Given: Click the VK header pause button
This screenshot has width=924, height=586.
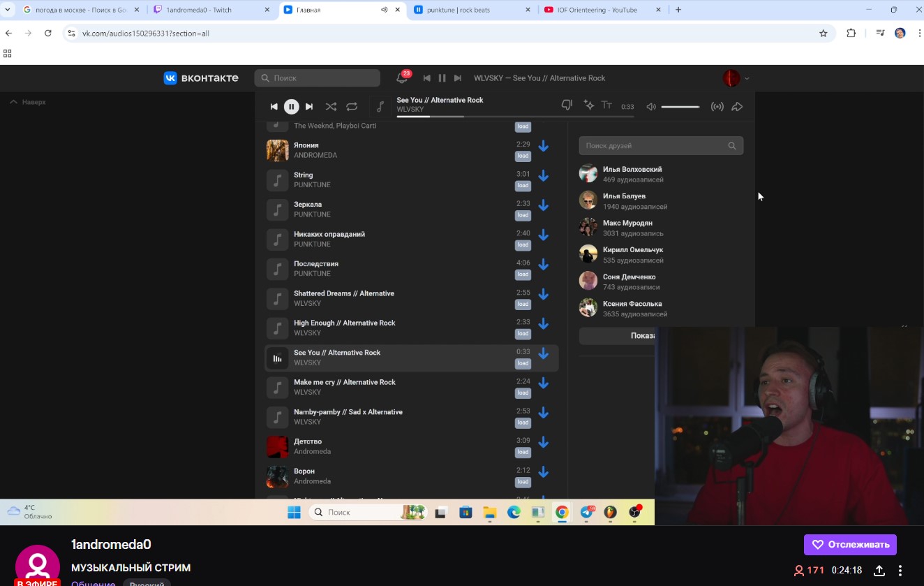Looking at the screenshot, I should 442,78.
